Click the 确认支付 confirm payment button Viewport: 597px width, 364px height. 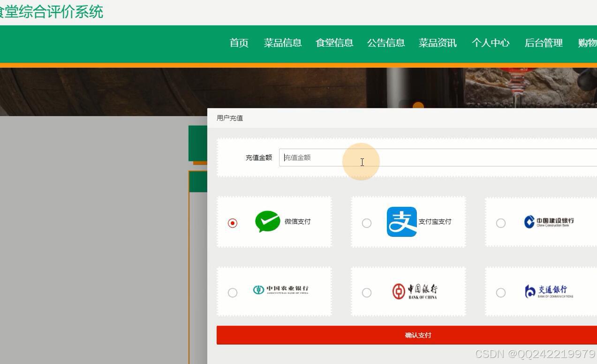tap(418, 335)
